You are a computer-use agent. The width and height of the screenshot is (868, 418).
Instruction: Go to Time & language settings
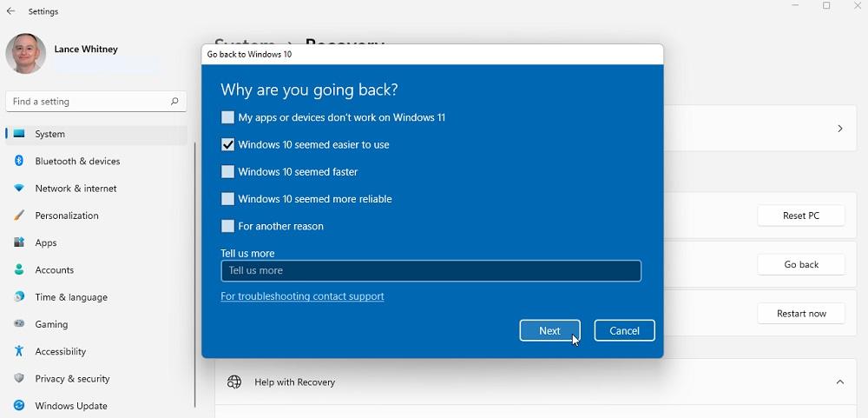[71, 297]
